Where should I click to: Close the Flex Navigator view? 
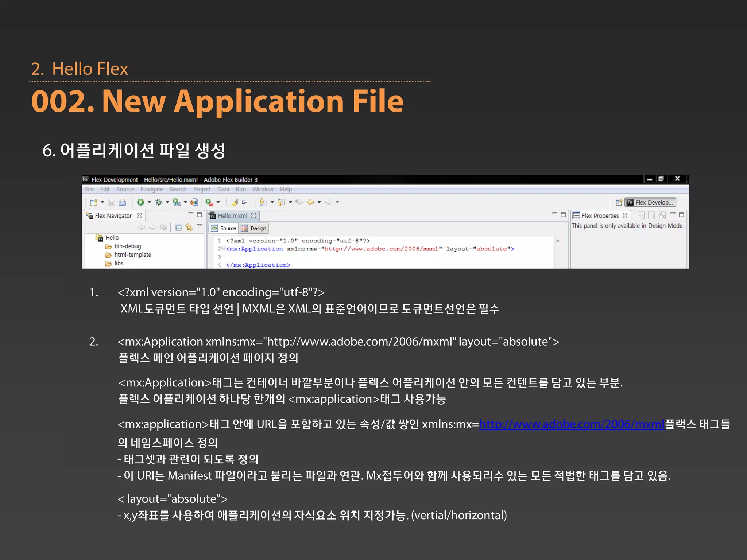click(140, 215)
